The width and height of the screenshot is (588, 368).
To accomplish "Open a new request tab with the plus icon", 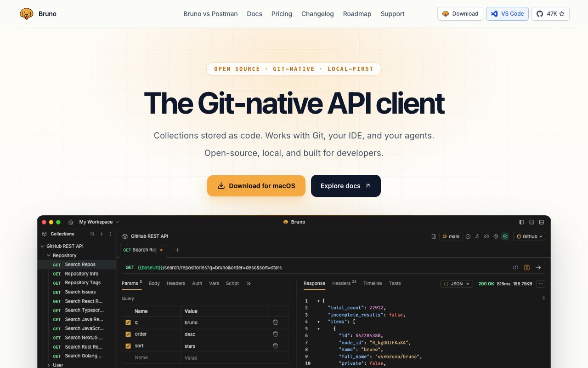I will click(x=177, y=250).
